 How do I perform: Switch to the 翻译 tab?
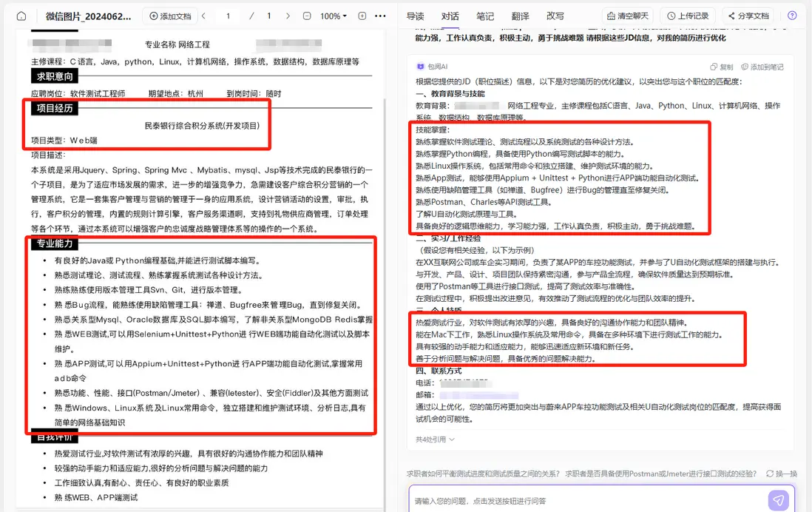click(x=520, y=16)
